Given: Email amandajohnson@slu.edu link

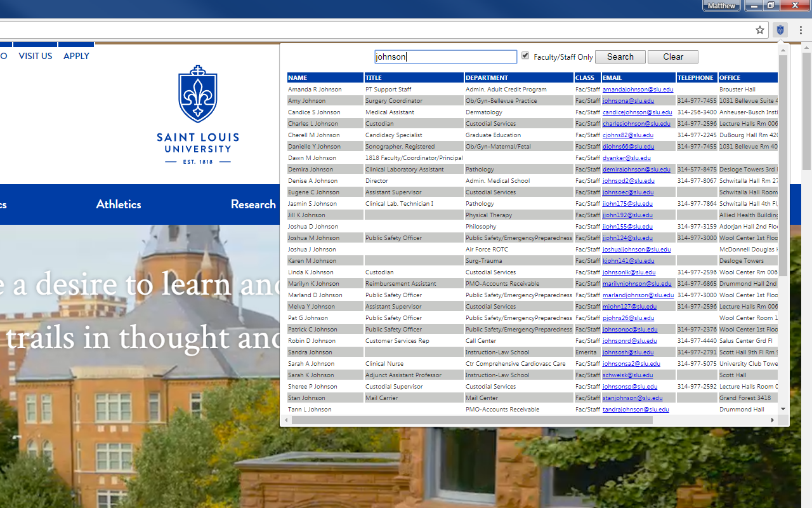Looking at the screenshot, I should 638,90.
